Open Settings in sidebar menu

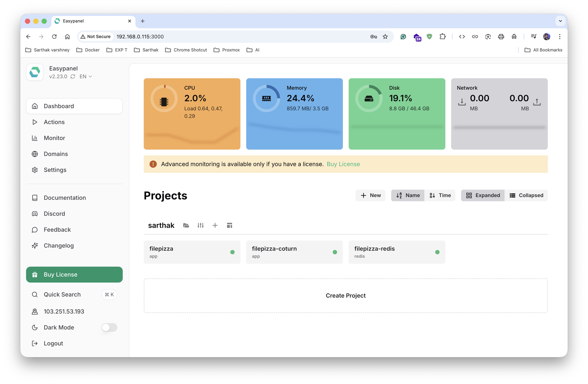(55, 170)
